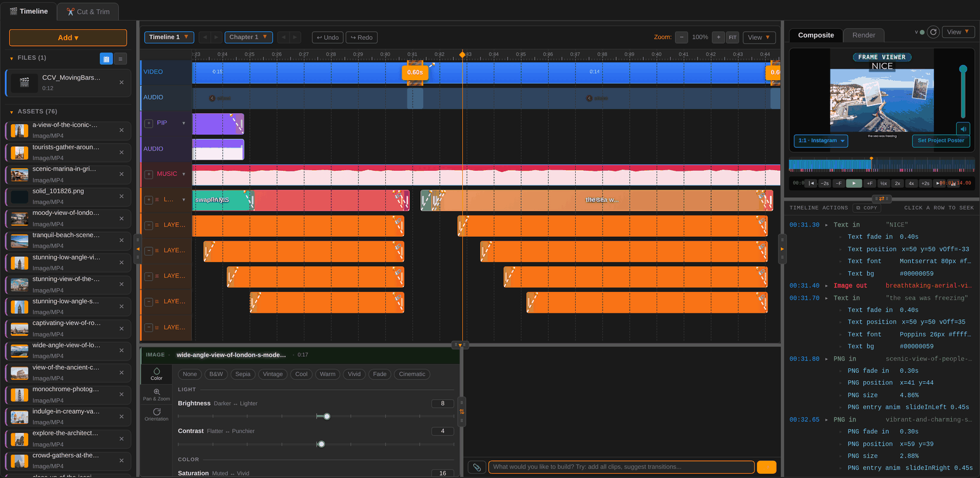Image resolution: width=980 pixels, height=478 pixels.
Task: Collapse the FILES (1) section
Action: pos(12,58)
